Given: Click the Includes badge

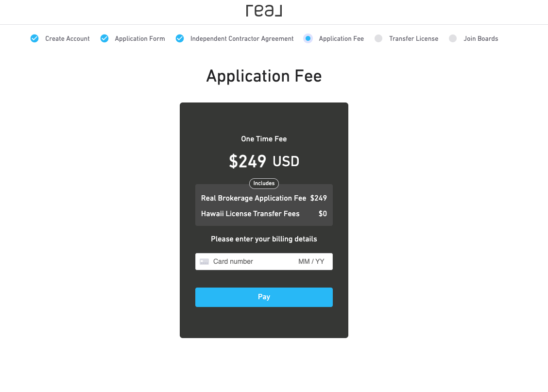Looking at the screenshot, I should coord(264,184).
